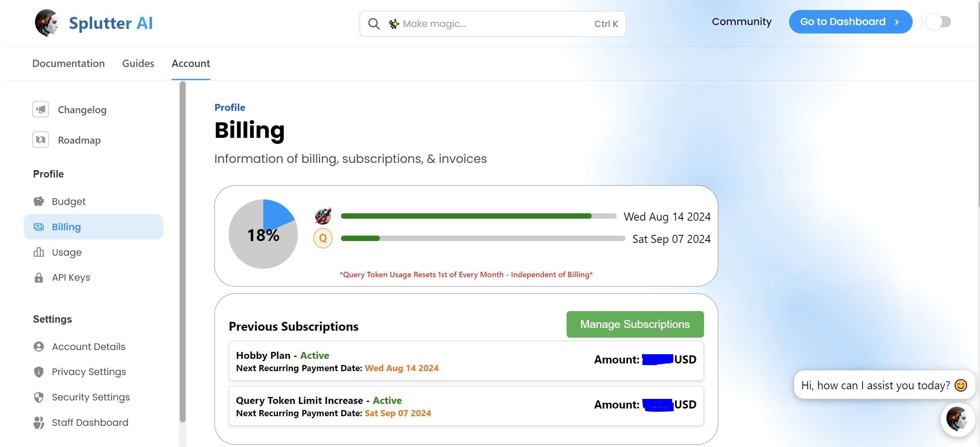Image resolution: width=980 pixels, height=447 pixels.
Task: Click the Hobby Plan subscription row
Action: 466,361
